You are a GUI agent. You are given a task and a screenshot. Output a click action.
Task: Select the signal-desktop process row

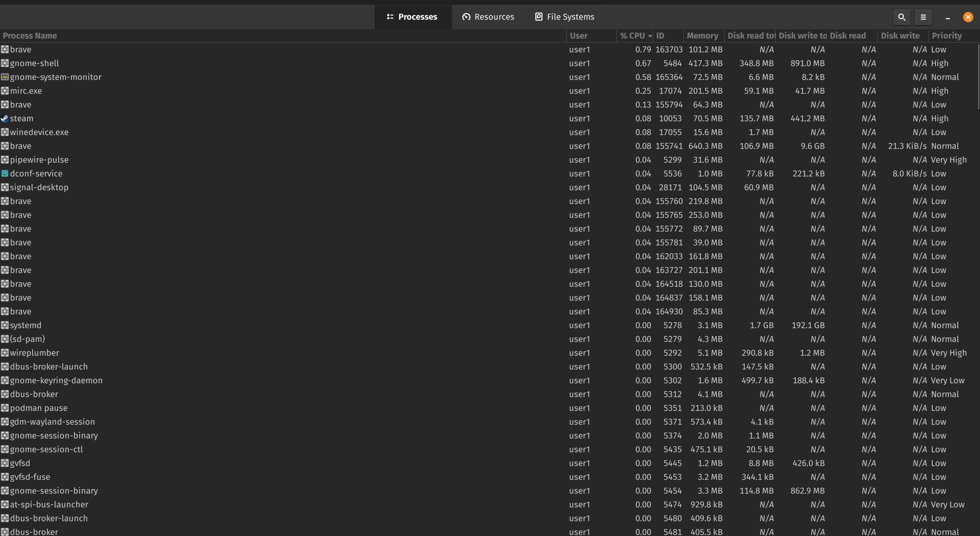(x=39, y=187)
